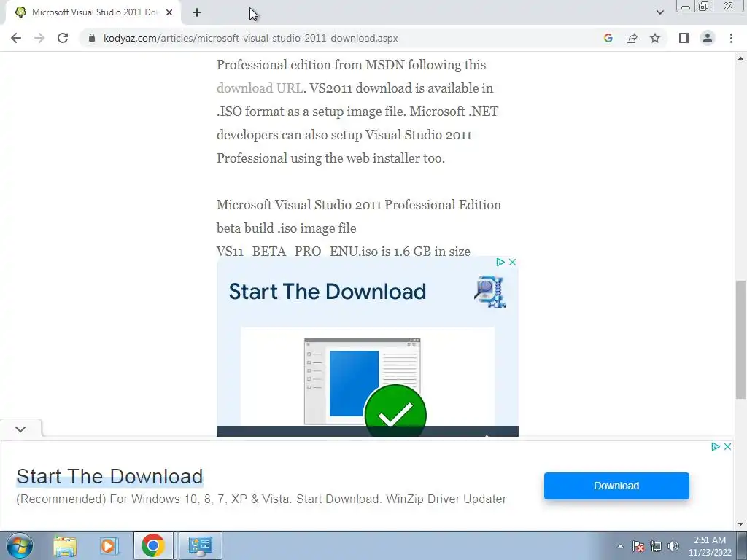The height and width of the screenshot is (560, 747).
Task: Open Chrome three-dot menu
Action: (731, 38)
